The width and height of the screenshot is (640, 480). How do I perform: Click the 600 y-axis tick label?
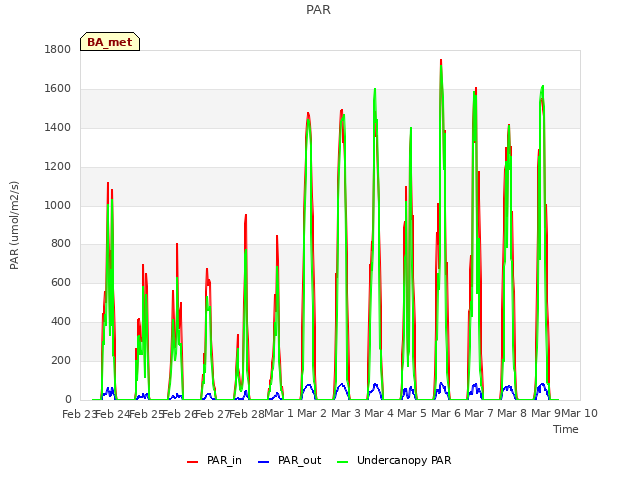pos(61,282)
